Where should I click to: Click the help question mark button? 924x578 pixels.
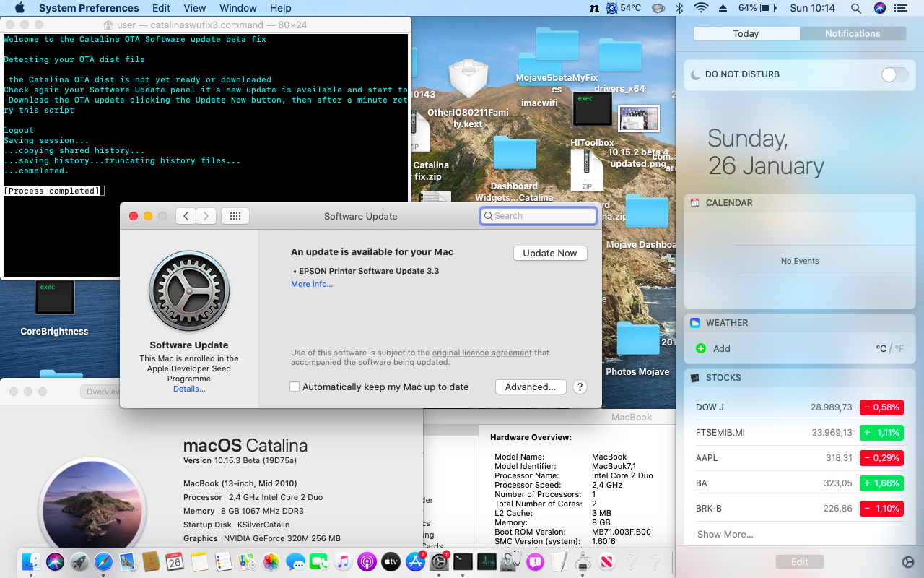point(580,387)
